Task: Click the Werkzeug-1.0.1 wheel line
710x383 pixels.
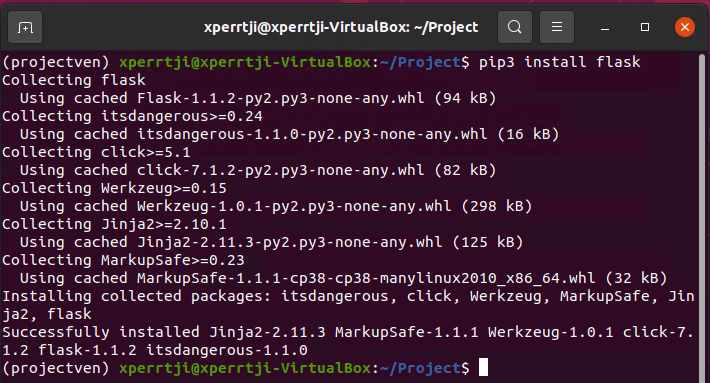Action: [x=276, y=206]
